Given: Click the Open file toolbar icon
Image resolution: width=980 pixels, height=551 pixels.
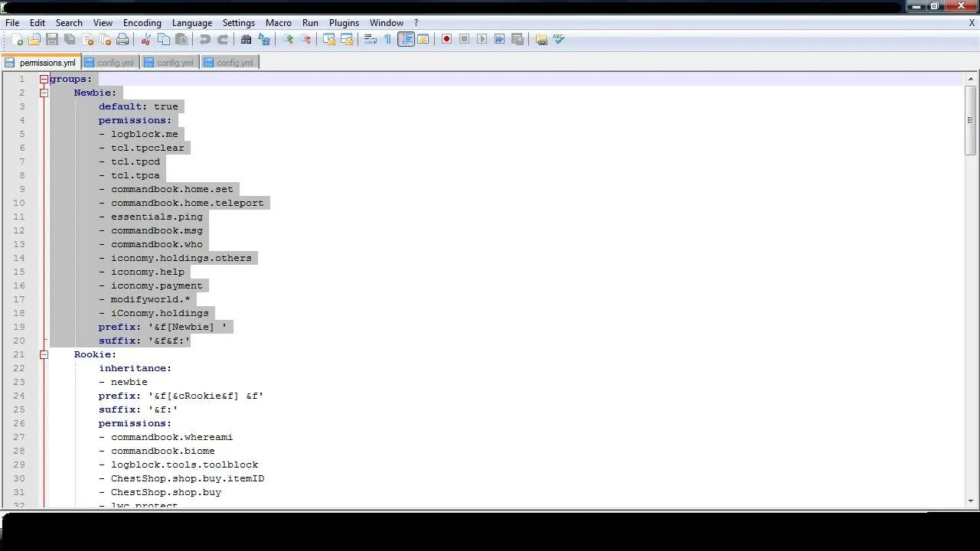Looking at the screenshot, I should coord(34,39).
